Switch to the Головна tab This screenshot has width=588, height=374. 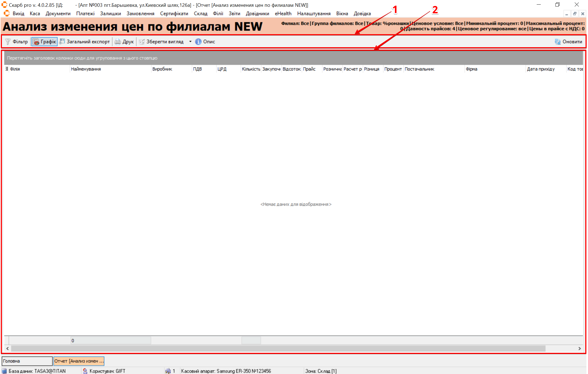click(x=27, y=361)
